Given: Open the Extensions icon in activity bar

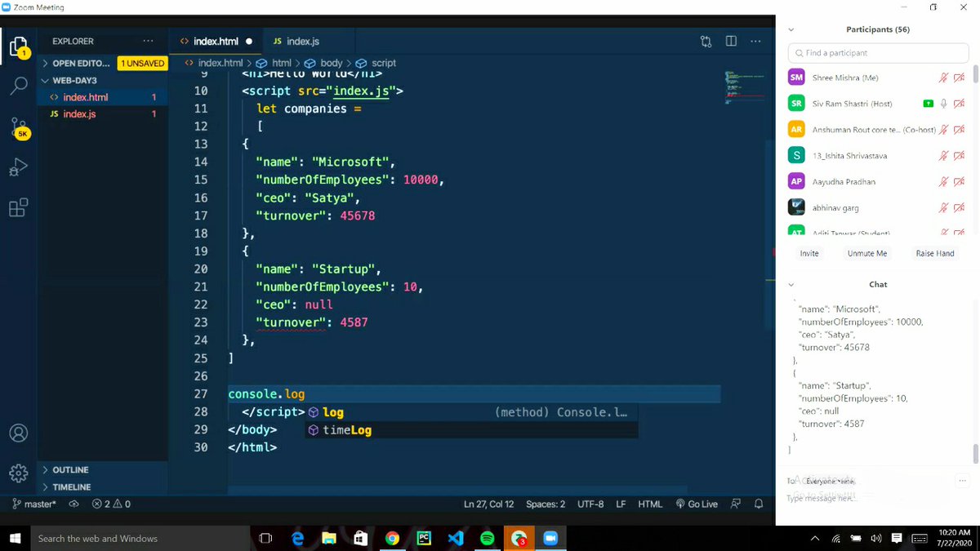Looking at the screenshot, I should [18, 208].
